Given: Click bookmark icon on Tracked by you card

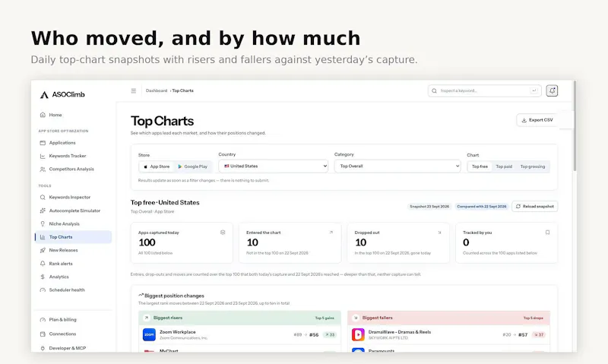Looking at the screenshot, I should click(x=547, y=233).
